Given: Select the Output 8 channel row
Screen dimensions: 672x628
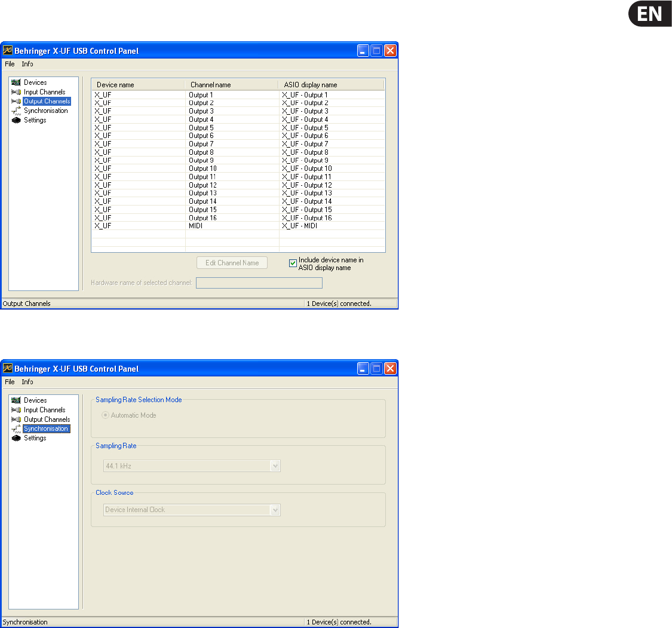Looking at the screenshot, I should point(238,152).
